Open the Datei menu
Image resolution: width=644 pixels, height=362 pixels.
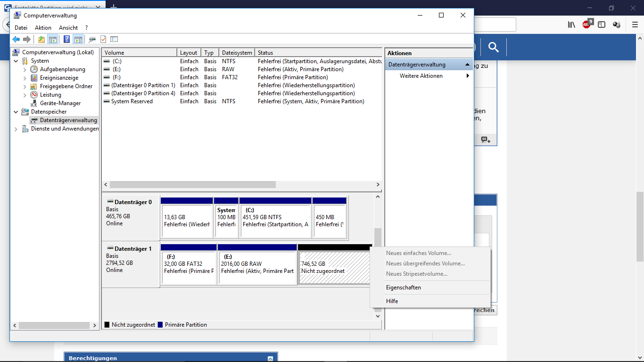[x=21, y=28]
